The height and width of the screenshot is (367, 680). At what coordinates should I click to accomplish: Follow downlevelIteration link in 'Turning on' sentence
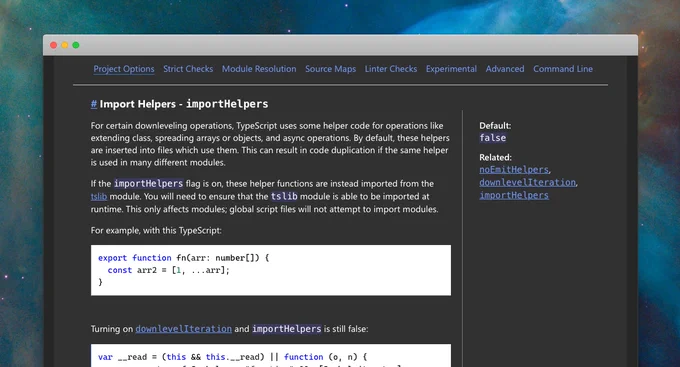183,329
